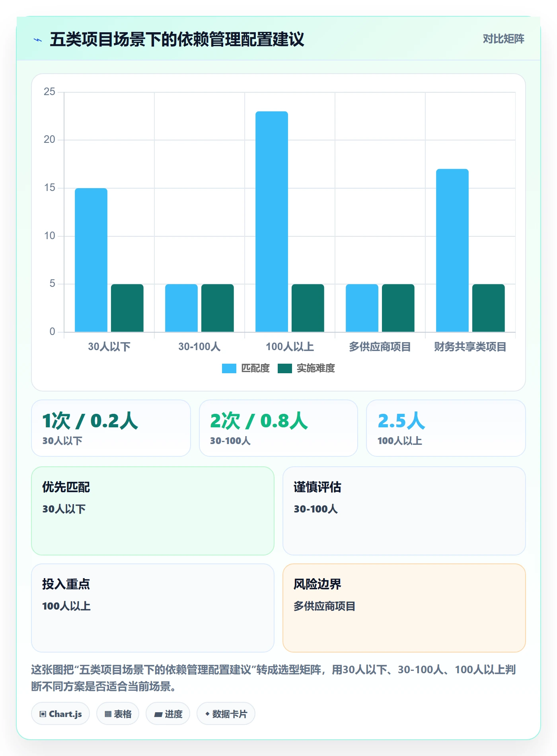Select the 优先匹配 matrix card
Image resolution: width=557 pixels, height=756 pixels.
tap(153, 511)
